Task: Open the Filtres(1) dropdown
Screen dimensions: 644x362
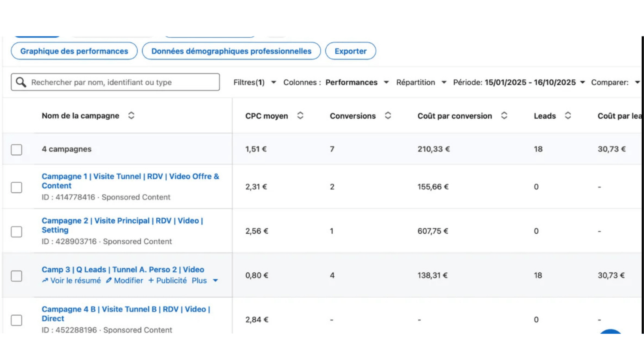Action: point(254,82)
